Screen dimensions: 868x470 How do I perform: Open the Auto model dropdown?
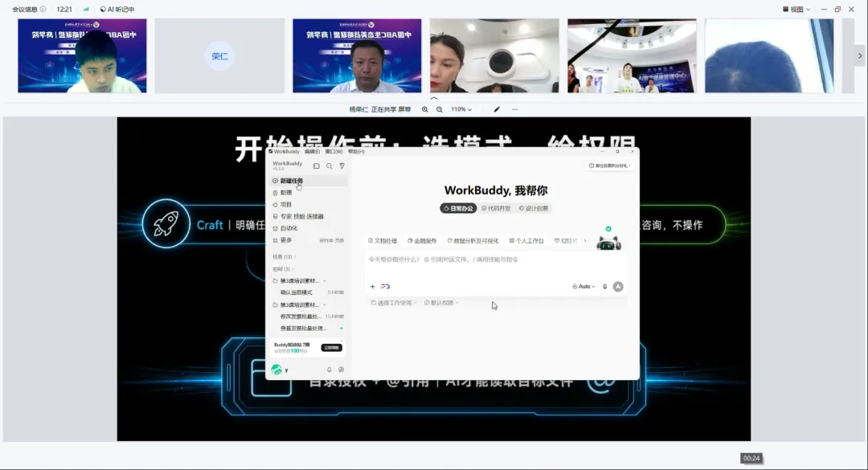pyautogui.click(x=583, y=287)
